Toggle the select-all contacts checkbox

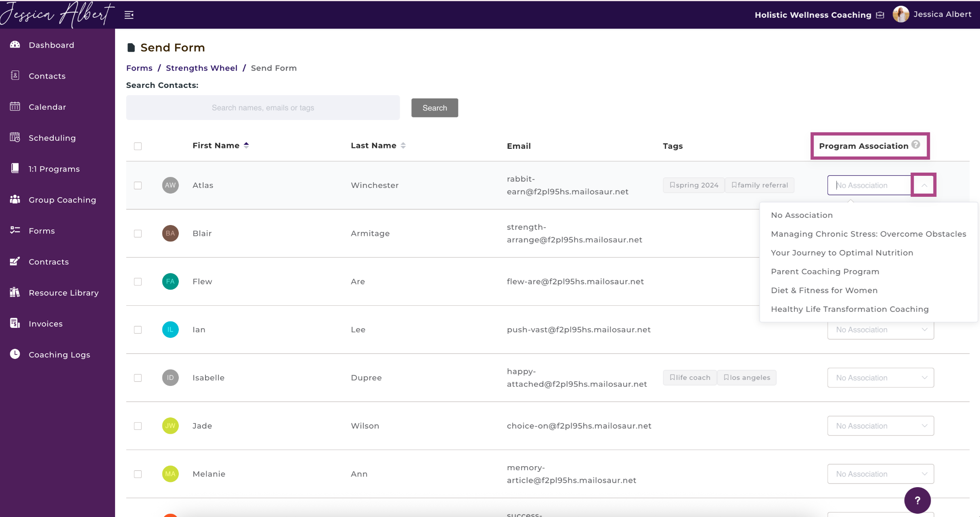coord(138,146)
